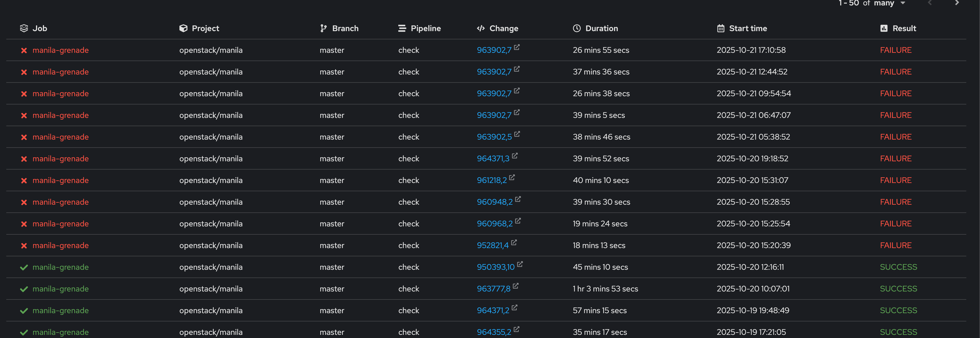Image resolution: width=980 pixels, height=338 pixels.
Task: Go to previous page with left chevron
Action: 930,3
